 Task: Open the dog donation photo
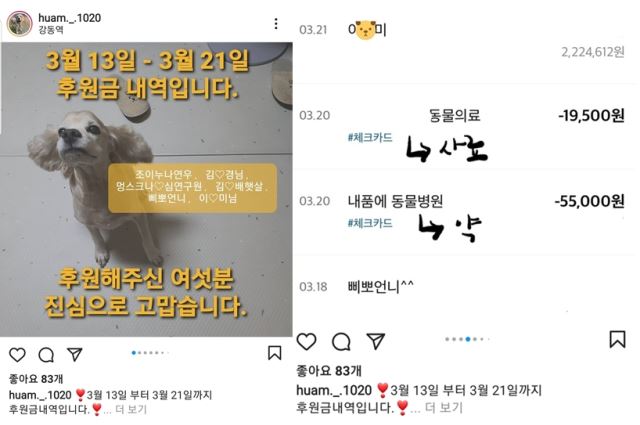coord(146,189)
